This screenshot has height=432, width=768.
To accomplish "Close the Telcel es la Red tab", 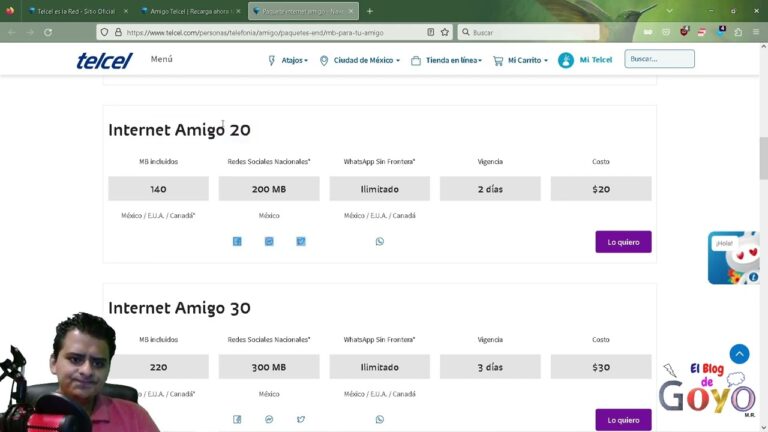I will point(126,11).
